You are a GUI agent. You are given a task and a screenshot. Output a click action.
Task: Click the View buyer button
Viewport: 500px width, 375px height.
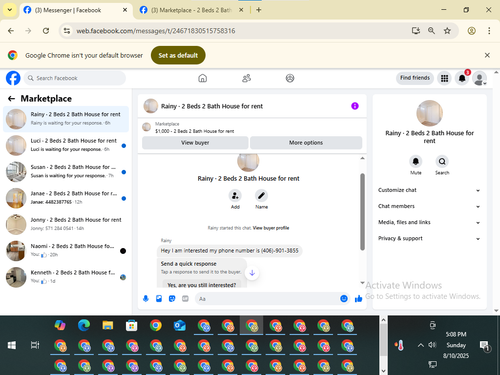(x=195, y=143)
